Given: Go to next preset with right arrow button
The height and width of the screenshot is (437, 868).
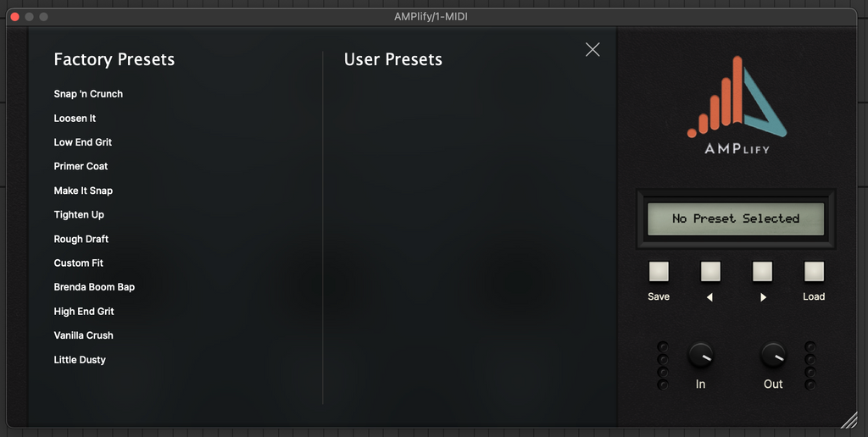Looking at the screenshot, I should click(763, 271).
